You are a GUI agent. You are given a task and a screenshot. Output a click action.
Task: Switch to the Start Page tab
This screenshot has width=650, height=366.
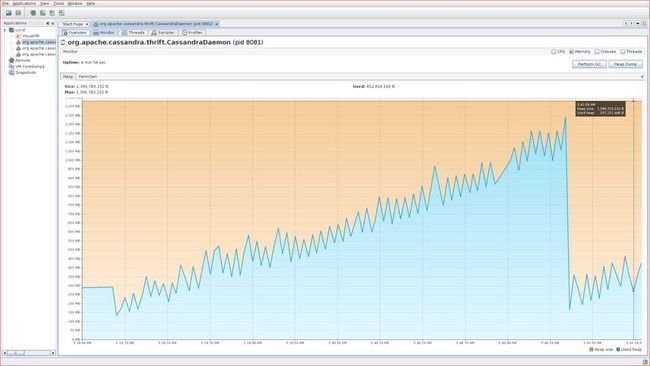73,24
